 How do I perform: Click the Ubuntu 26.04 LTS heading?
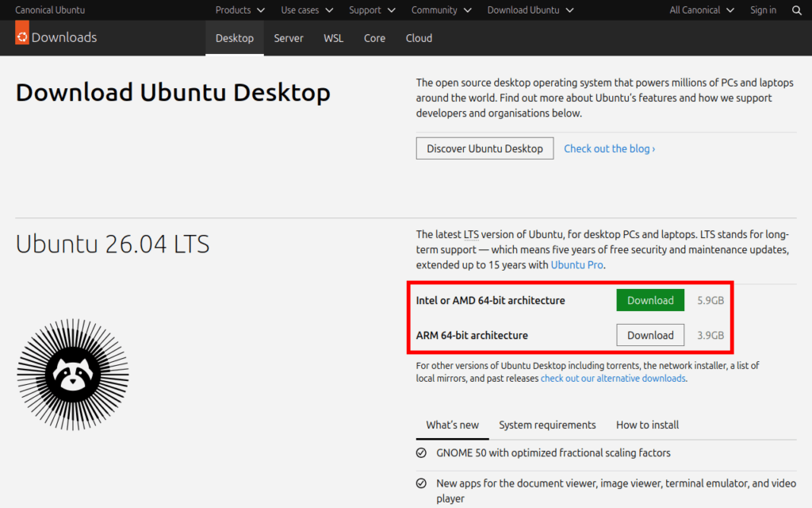point(113,244)
